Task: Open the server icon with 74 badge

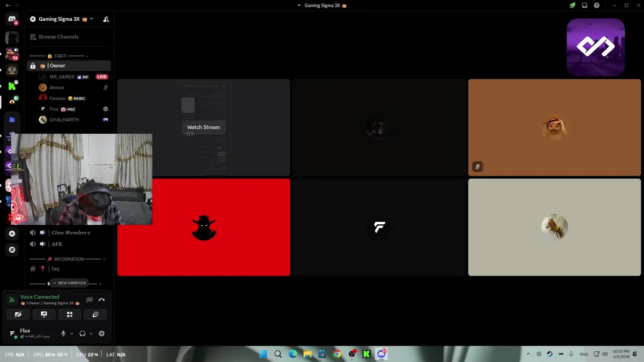Action: pos(12,54)
